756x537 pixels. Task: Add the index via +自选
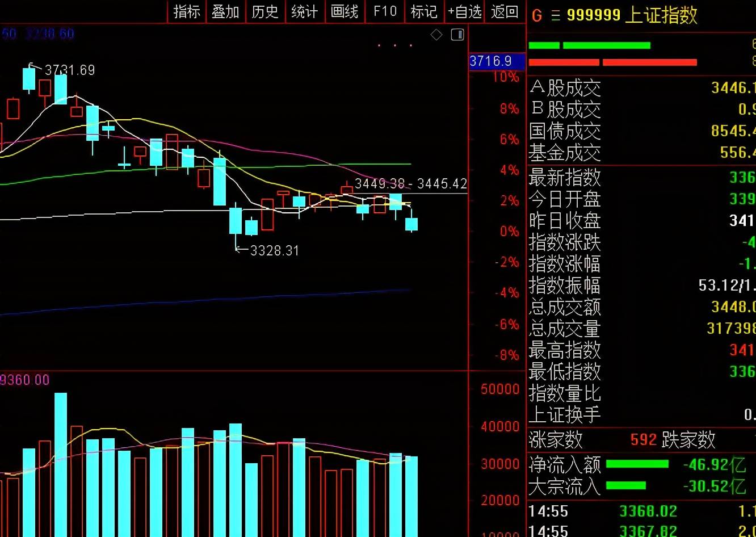click(464, 11)
